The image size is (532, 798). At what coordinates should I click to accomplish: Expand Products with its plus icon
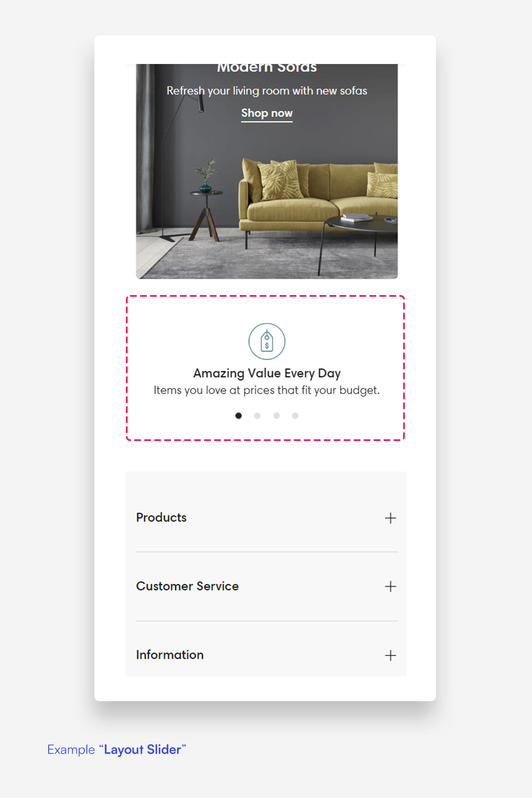click(x=390, y=518)
